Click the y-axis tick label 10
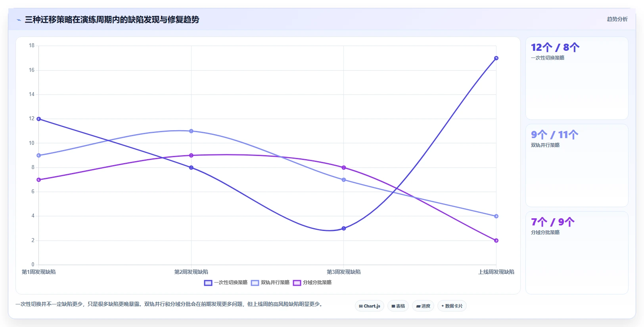 click(32, 143)
